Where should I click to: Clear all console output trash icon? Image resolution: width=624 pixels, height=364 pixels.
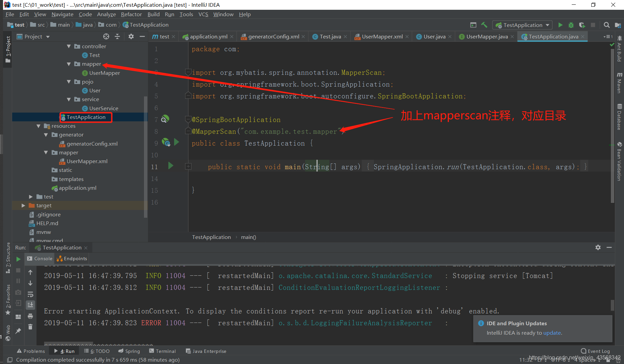point(30,327)
